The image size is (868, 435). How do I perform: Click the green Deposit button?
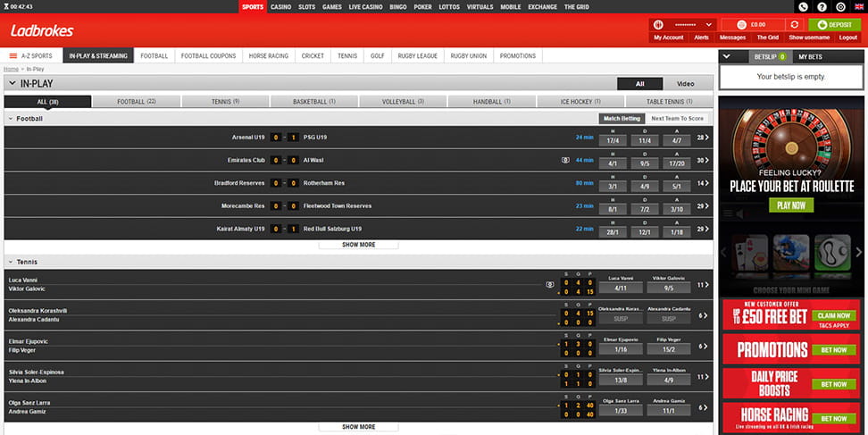835,25
